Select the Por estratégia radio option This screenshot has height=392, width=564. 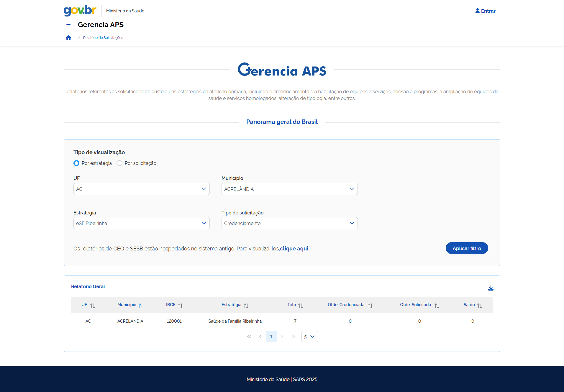(x=76, y=163)
